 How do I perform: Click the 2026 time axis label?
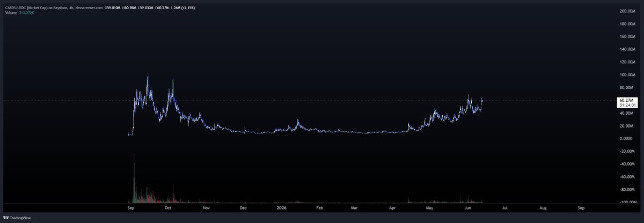coord(281,207)
